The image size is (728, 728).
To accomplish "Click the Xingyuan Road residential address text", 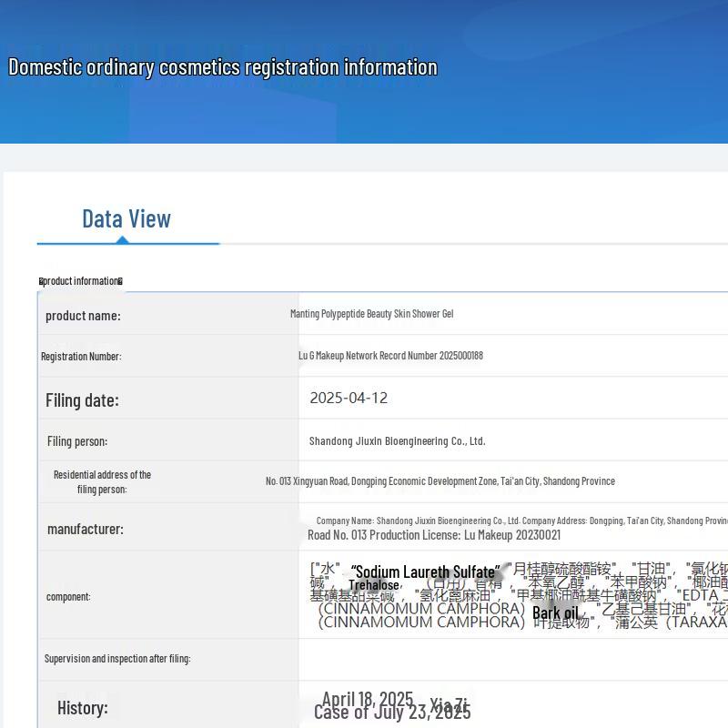I will (x=440, y=481).
